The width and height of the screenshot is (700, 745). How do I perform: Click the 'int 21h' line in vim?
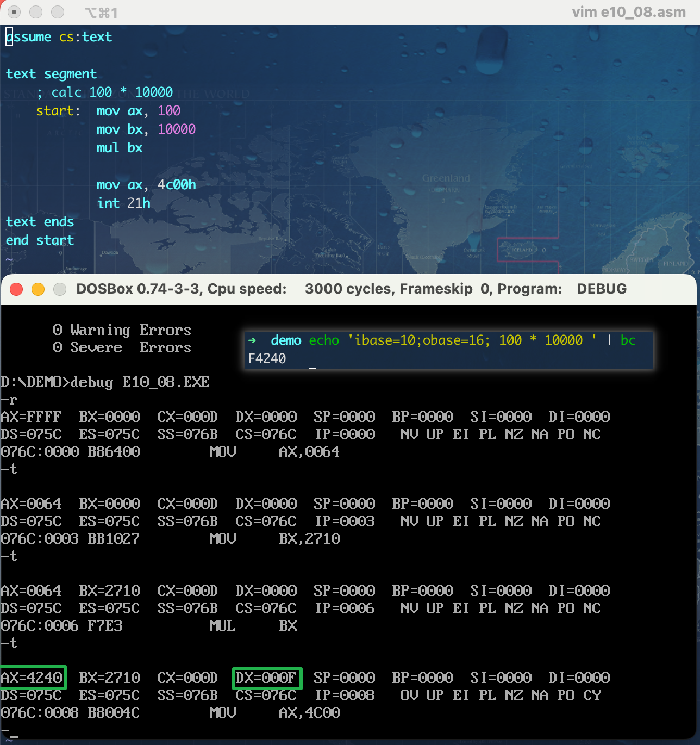tap(123, 203)
